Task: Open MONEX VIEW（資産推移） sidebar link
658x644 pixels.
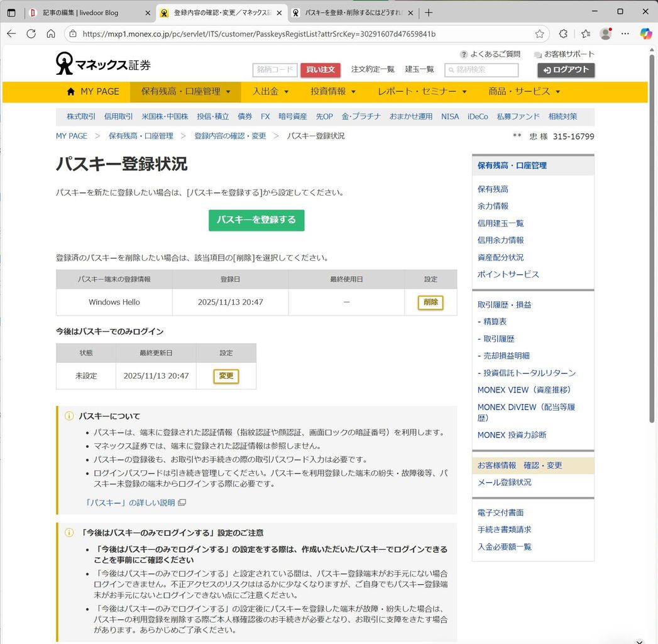Action: (524, 389)
